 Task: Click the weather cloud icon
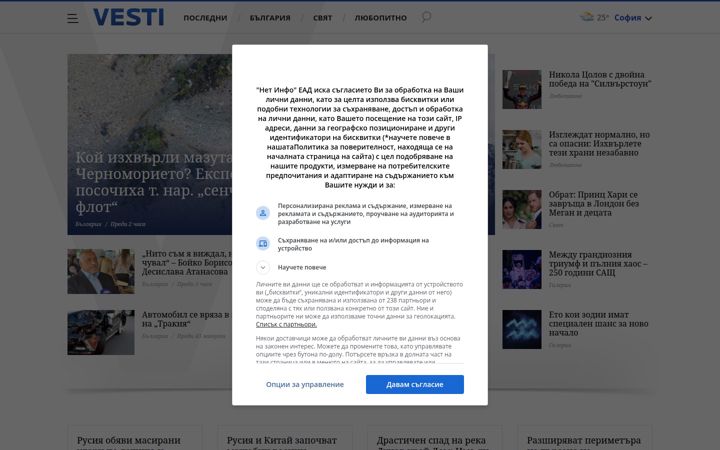[586, 17]
